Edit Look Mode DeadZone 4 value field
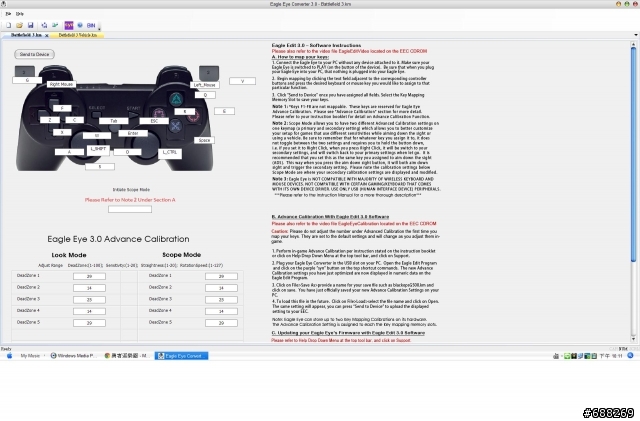 tap(89, 311)
